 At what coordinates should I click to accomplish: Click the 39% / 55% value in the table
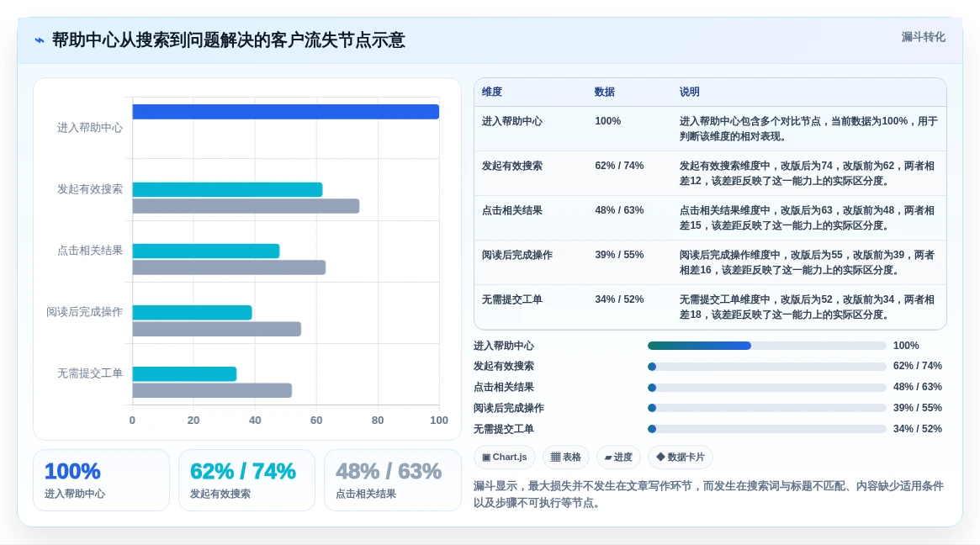pyautogui.click(x=619, y=255)
